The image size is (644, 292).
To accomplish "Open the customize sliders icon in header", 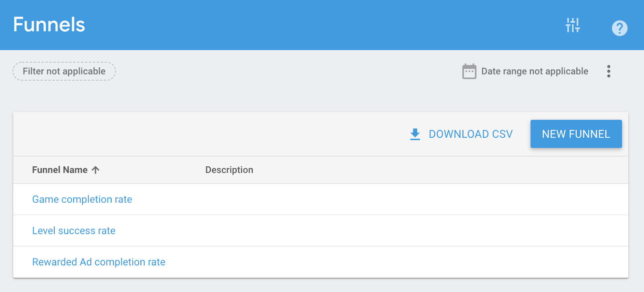I will 572,25.
